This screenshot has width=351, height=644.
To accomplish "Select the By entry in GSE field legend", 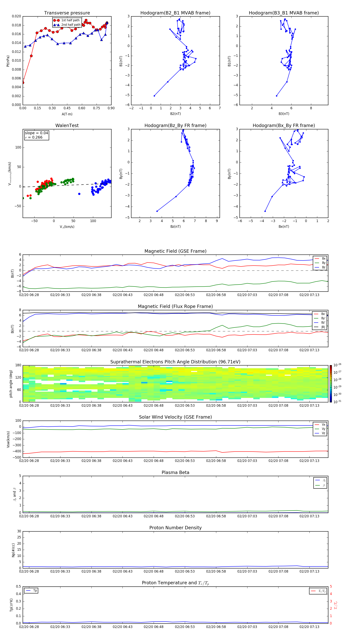I will click(320, 263).
